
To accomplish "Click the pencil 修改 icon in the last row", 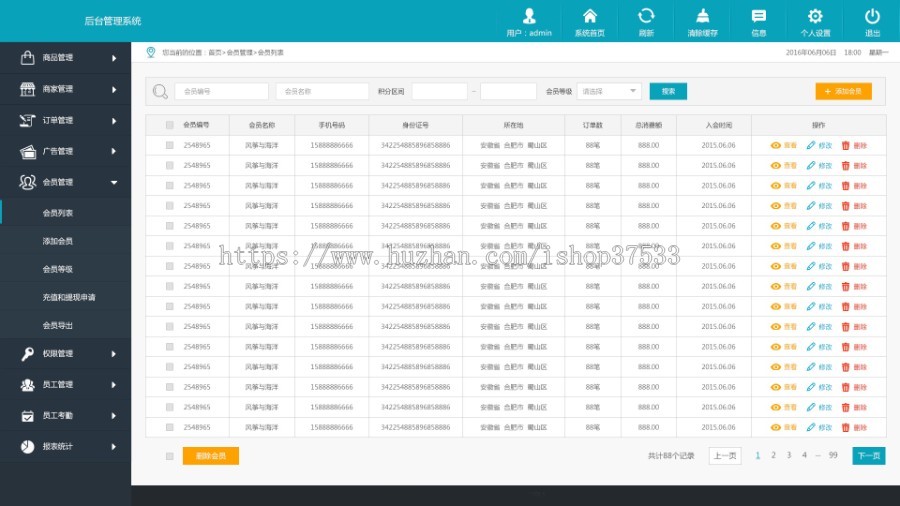I will click(x=810, y=427).
